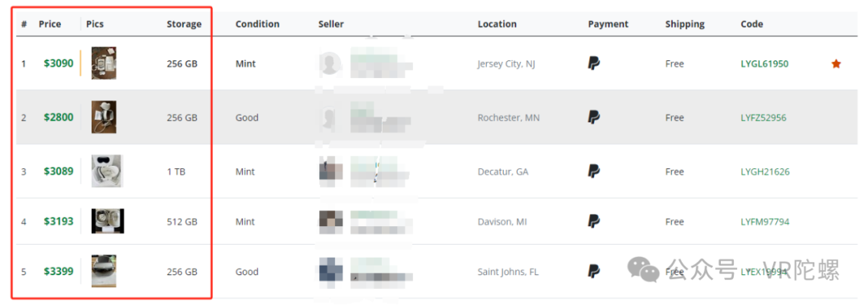Open listing code LYGL61950
This screenshot has height=305, width=868.
coord(764,64)
